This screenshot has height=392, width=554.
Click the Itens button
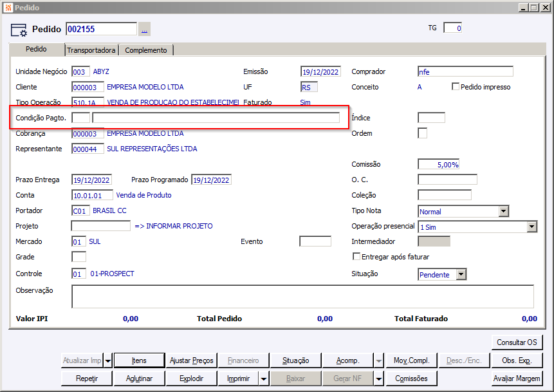point(139,360)
